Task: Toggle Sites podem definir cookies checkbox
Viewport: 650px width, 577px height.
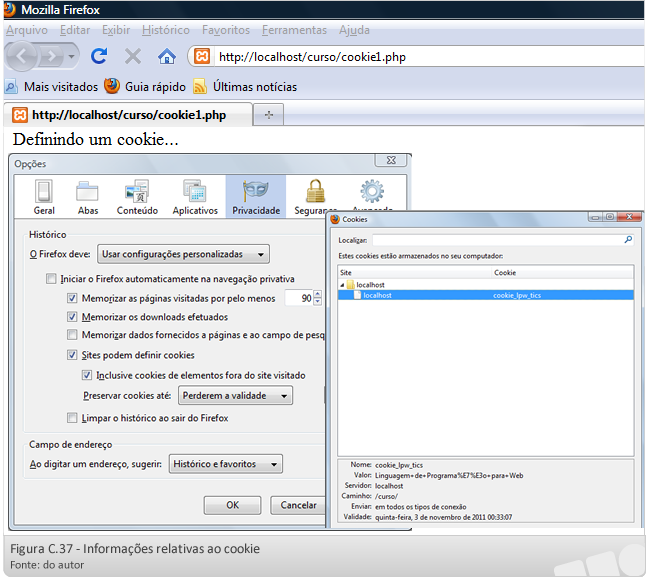Action: coord(72,355)
